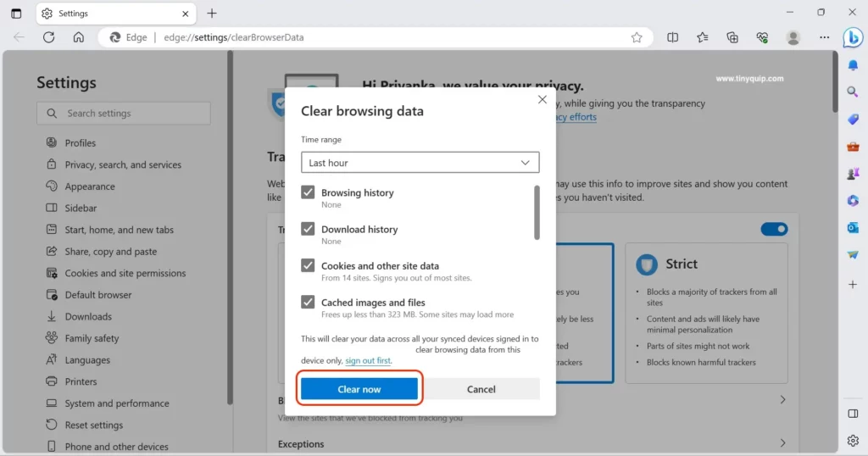Open the user profile avatar
Viewport: 868px width, 456px height.
[x=793, y=37]
